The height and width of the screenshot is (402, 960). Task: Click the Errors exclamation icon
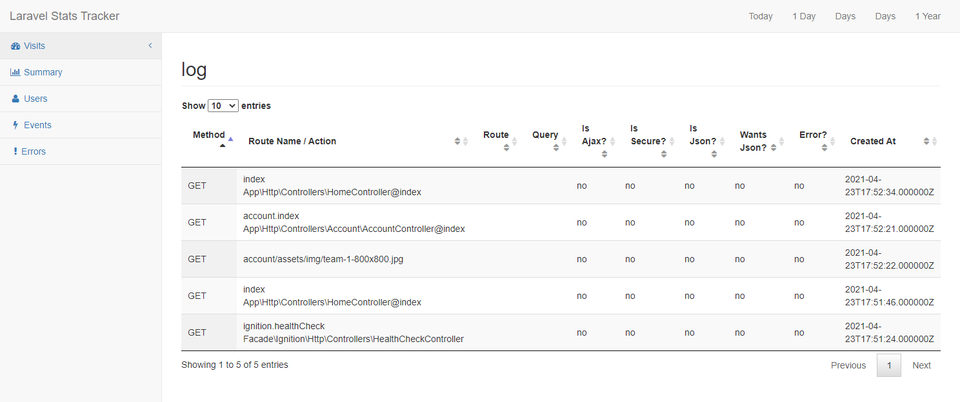coord(15,151)
